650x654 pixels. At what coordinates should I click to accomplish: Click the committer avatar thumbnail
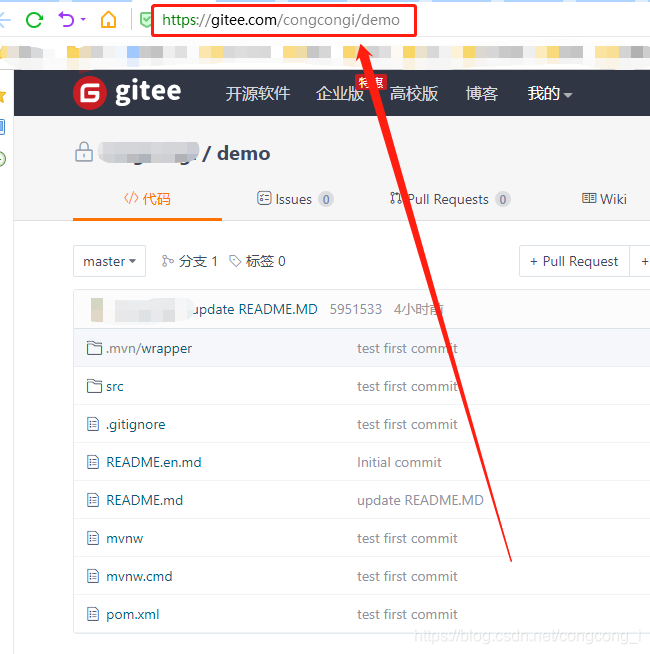tap(97, 309)
